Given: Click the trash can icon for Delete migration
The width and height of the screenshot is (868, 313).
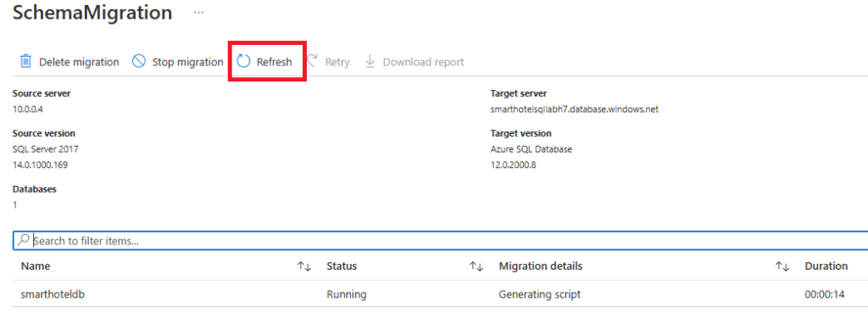Looking at the screenshot, I should [x=25, y=61].
